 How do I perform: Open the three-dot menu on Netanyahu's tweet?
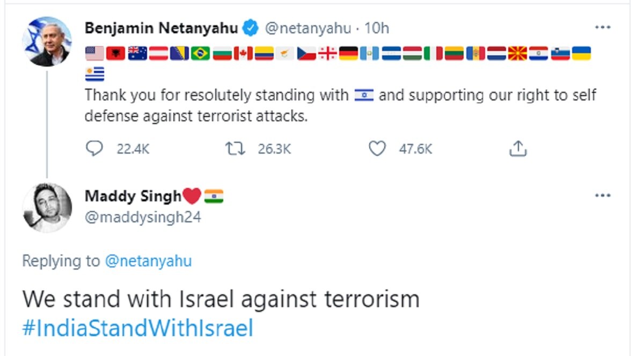coord(603,27)
